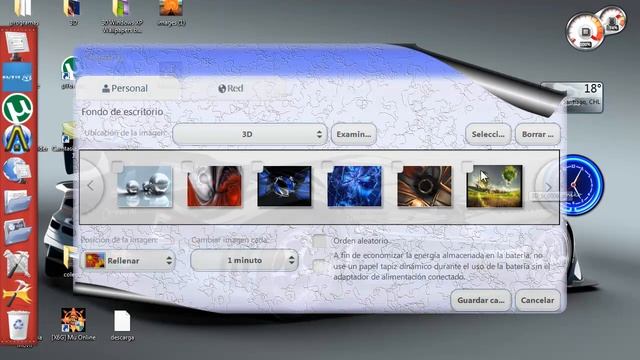
Task: Open the descarga file on the desktop
Action: tap(122, 325)
